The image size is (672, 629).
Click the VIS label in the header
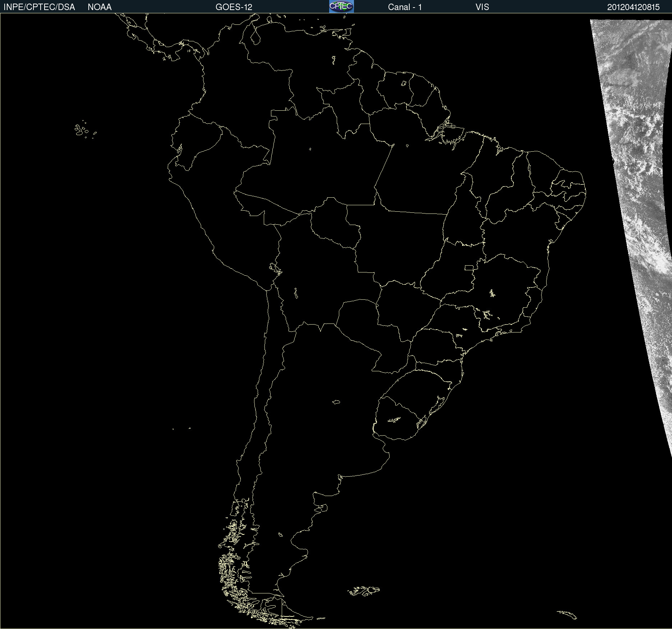[482, 7]
